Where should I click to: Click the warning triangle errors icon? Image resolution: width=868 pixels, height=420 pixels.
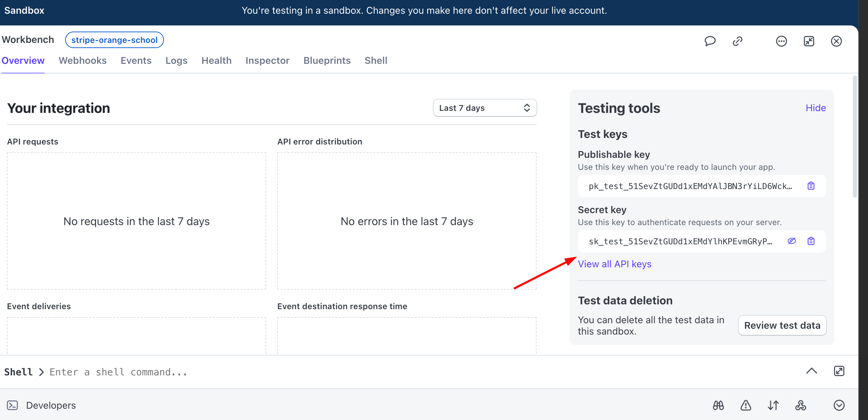[x=746, y=405]
